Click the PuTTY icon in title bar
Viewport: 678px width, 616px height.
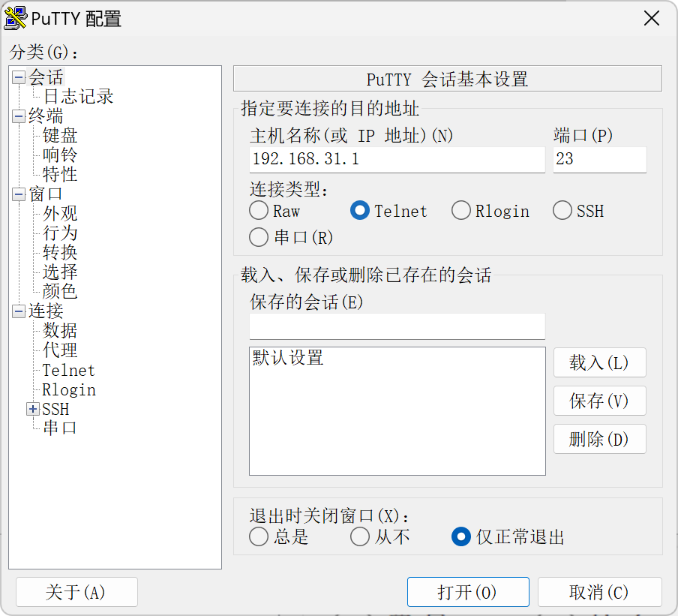[x=16, y=19]
